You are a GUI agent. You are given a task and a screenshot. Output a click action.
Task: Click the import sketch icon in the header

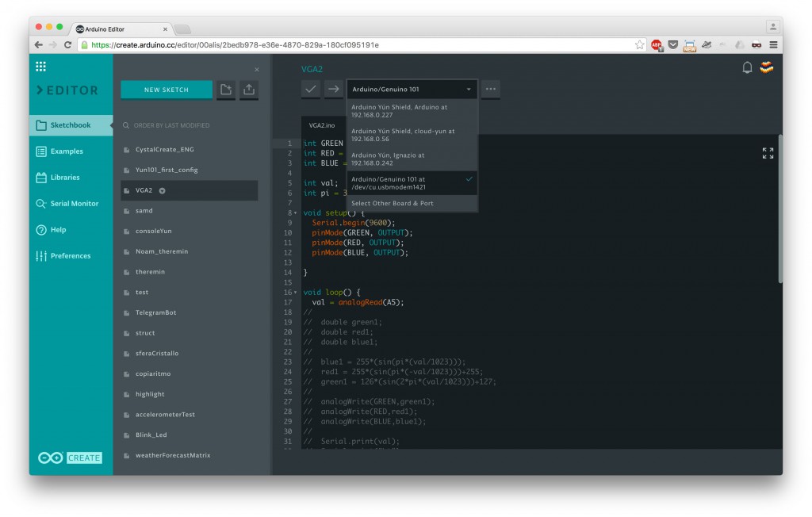point(248,90)
